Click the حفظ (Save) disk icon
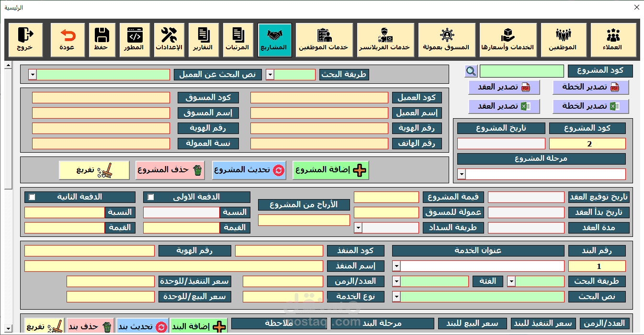Screen dimensions: 644x335 click(x=102, y=39)
